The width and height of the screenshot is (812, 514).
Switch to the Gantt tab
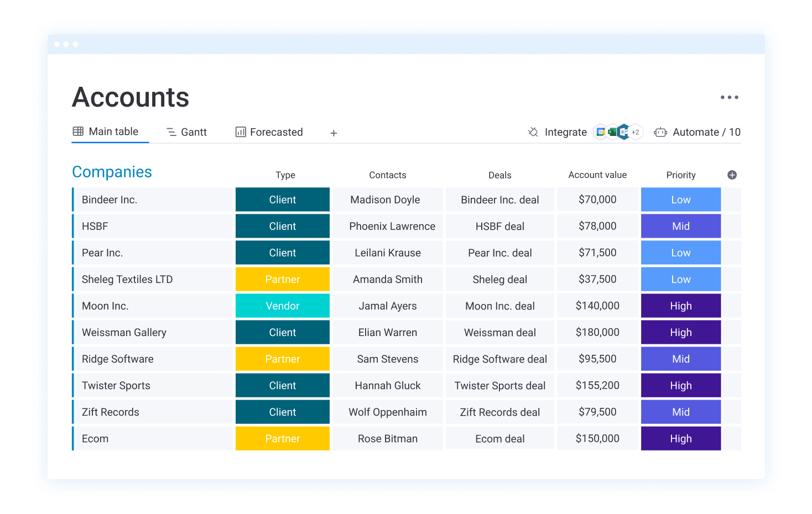(186, 132)
